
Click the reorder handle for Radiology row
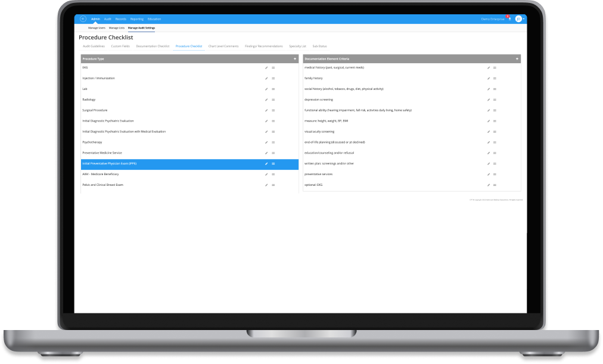pyautogui.click(x=273, y=100)
